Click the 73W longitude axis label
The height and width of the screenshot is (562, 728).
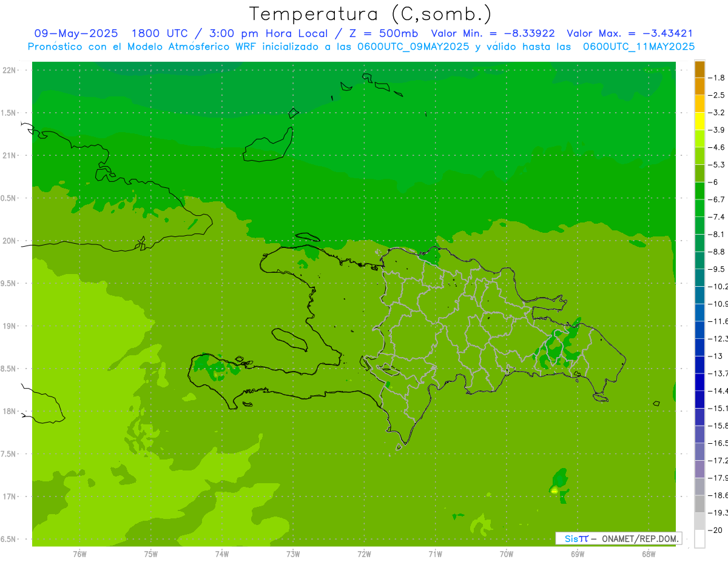coord(293,554)
